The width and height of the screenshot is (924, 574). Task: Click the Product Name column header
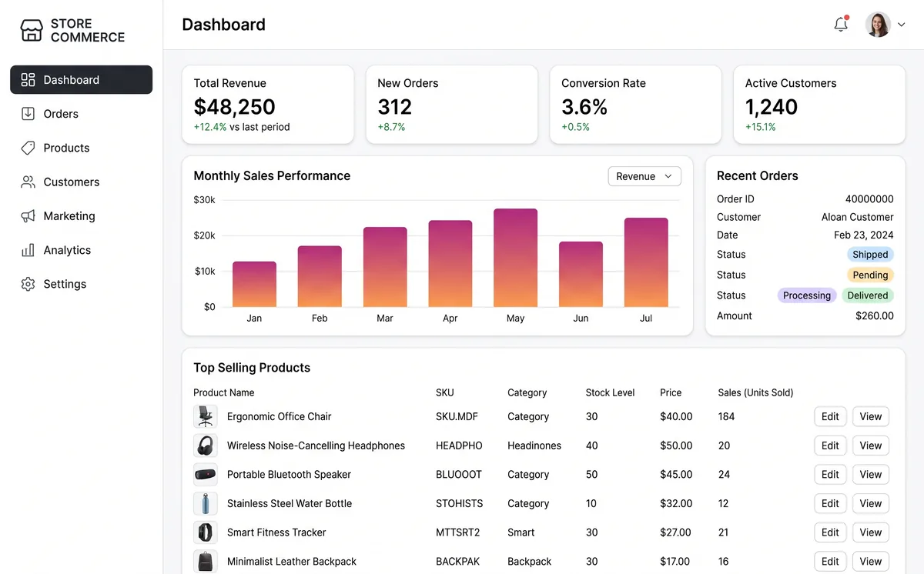(x=224, y=392)
